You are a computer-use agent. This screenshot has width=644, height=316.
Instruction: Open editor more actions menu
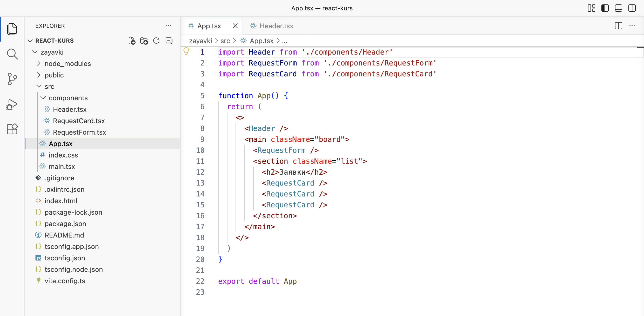click(x=632, y=26)
